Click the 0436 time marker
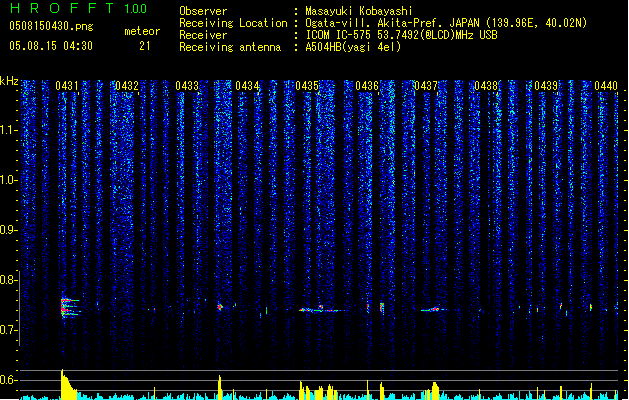The width and height of the screenshot is (629, 400). (367, 86)
